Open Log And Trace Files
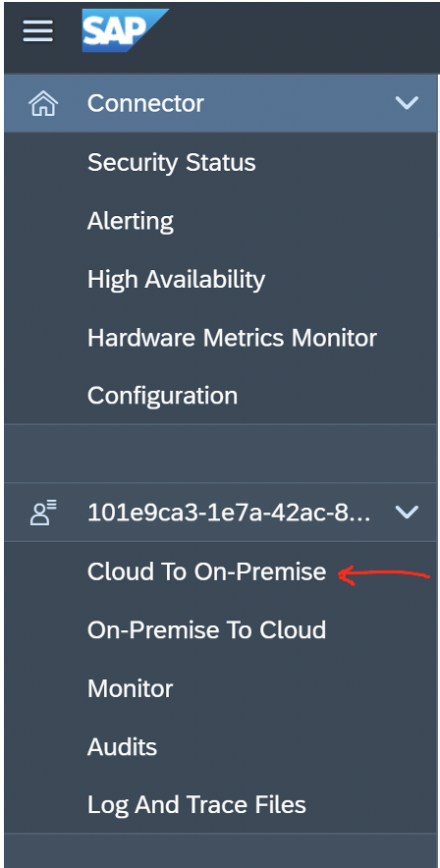Image resolution: width=440 pixels, height=868 pixels. pyautogui.click(x=196, y=805)
